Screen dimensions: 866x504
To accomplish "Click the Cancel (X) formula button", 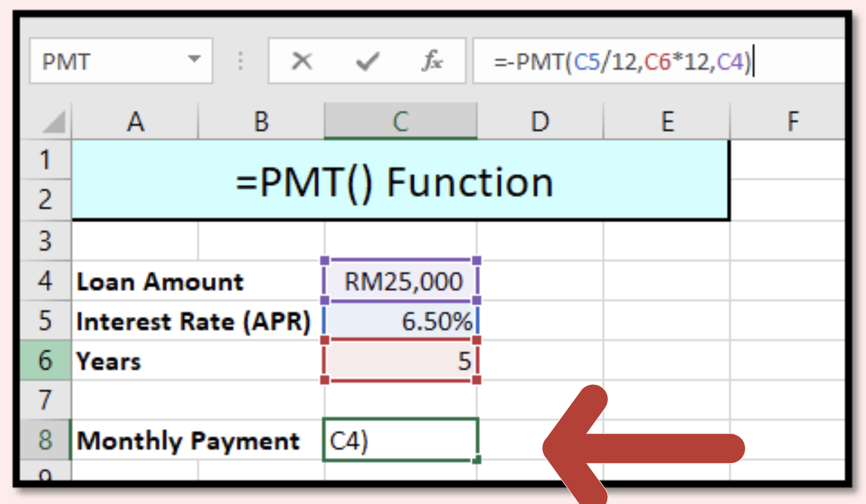I will click(302, 61).
